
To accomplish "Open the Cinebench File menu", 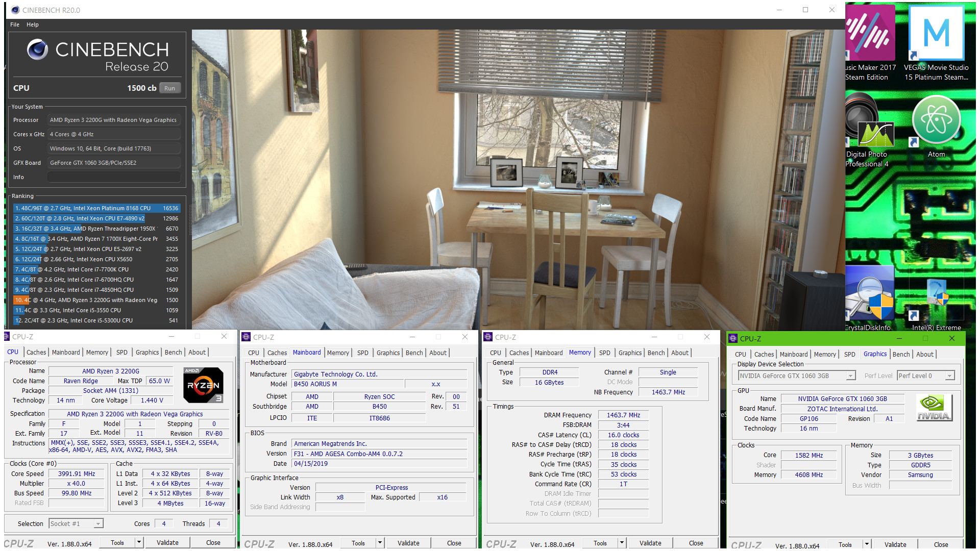I will 15,24.
